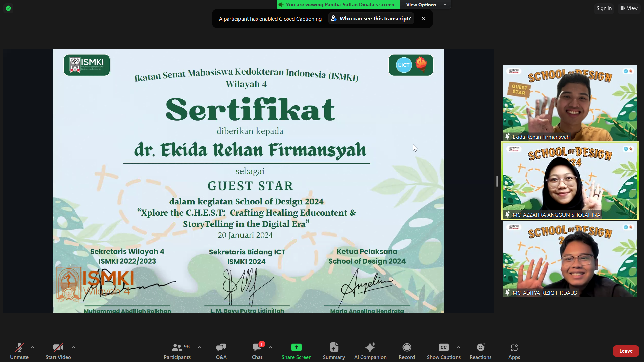Screen dimensions: 644x362
Task: Expand the Participants options chevron
Action: [x=199, y=347]
